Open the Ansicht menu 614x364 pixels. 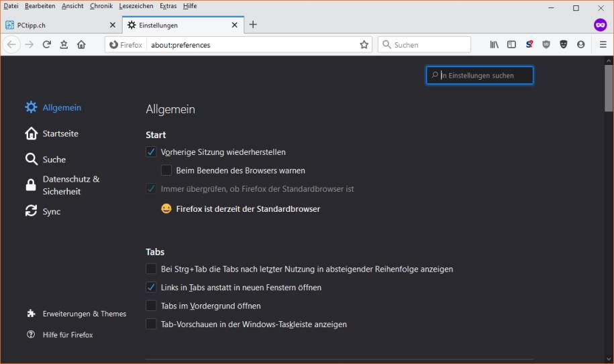pyautogui.click(x=72, y=6)
